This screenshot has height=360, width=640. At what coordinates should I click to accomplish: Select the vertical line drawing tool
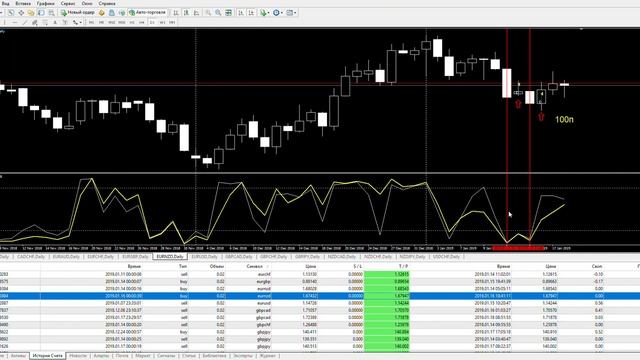[4, 22]
